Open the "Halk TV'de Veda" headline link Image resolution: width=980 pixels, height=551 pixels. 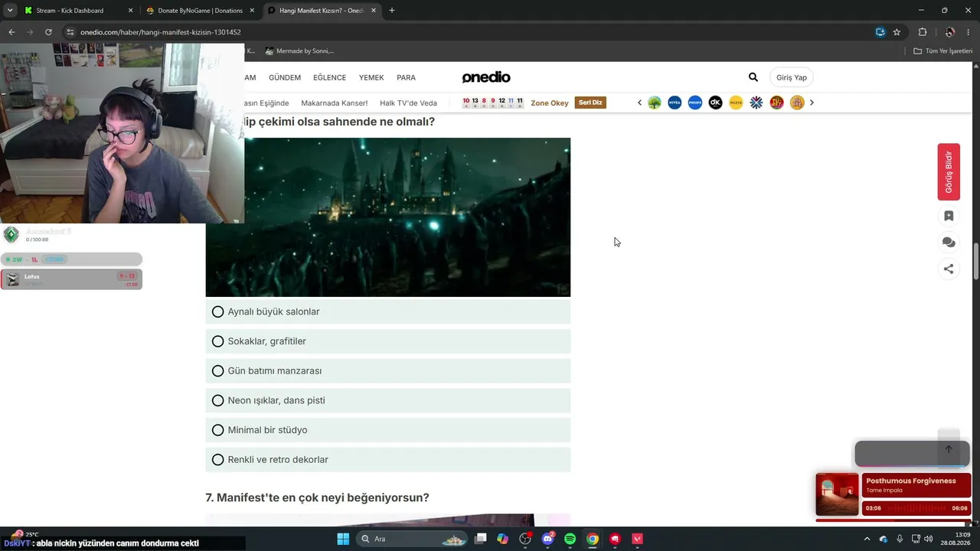pos(408,103)
